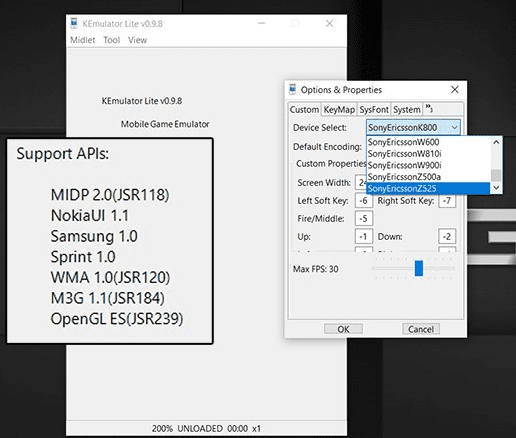Open the Device Select combo box
516x438 pixels.
coord(413,127)
